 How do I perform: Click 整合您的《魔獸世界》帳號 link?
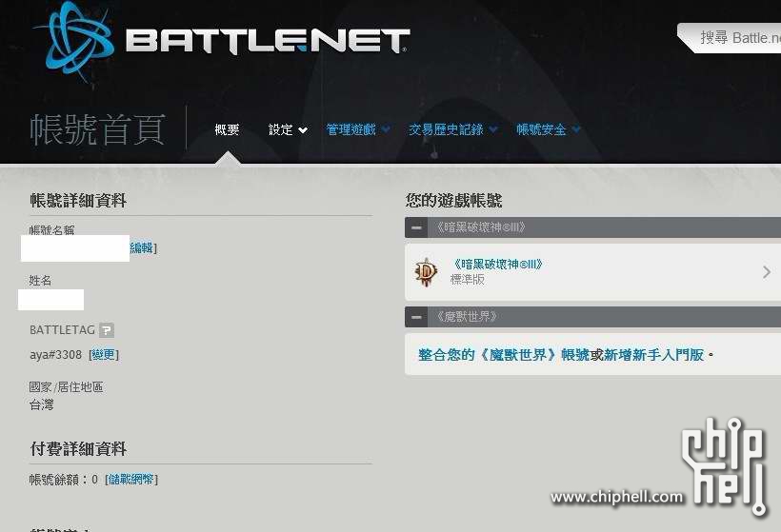coord(504,355)
